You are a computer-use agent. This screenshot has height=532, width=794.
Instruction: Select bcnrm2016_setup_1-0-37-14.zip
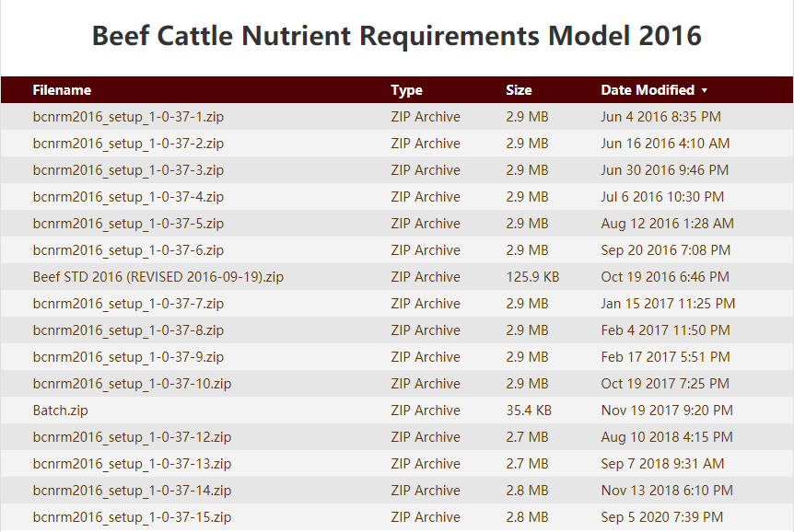click(x=132, y=491)
